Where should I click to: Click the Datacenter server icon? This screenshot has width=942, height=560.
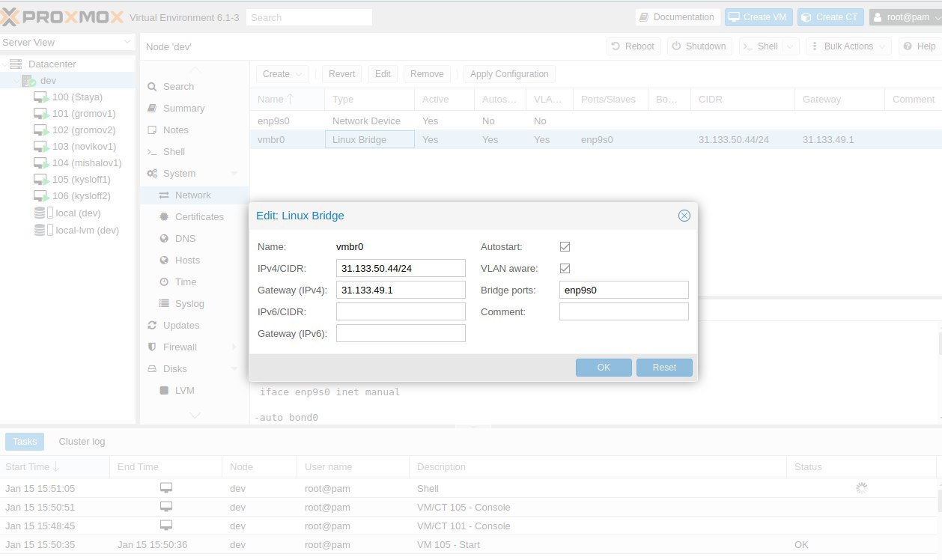16,64
